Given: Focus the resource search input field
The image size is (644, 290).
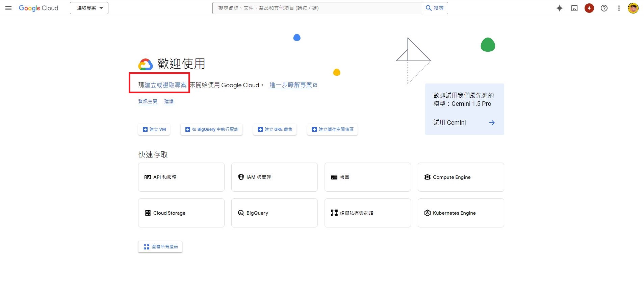Looking at the screenshot, I should [x=317, y=8].
